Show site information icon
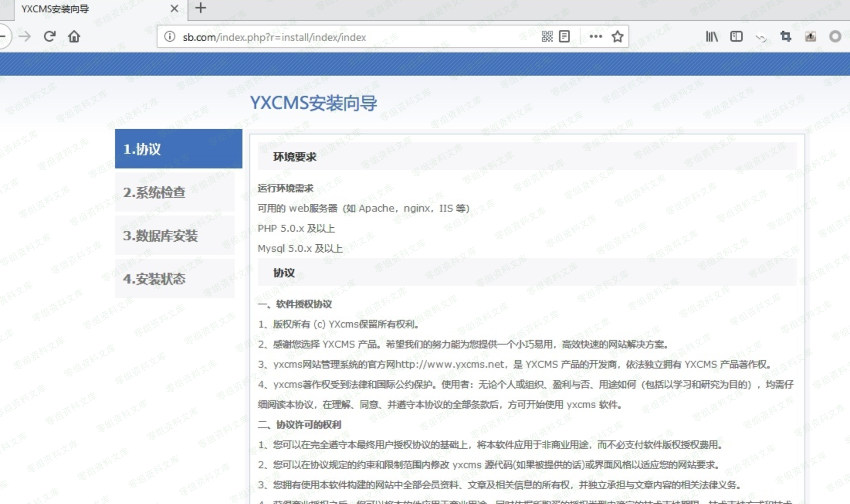The height and width of the screenshot is (504, 850). (169, 37)
